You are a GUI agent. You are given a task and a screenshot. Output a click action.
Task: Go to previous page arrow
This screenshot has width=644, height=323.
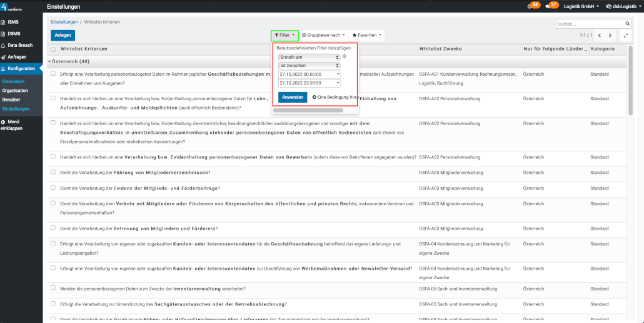tap(599, 36)
